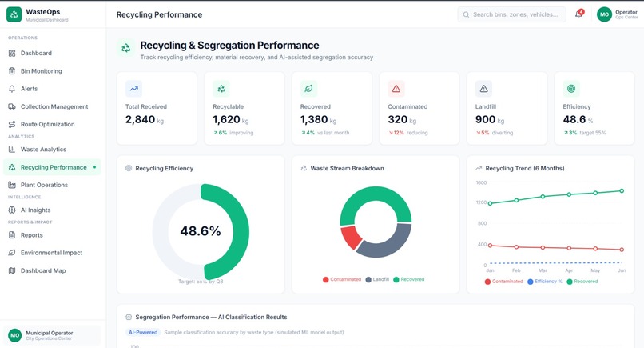Image resolution: width=644 pixels, height=348 pixels.
Task: Click the red Contaminated donut segment
Action: 350,237
